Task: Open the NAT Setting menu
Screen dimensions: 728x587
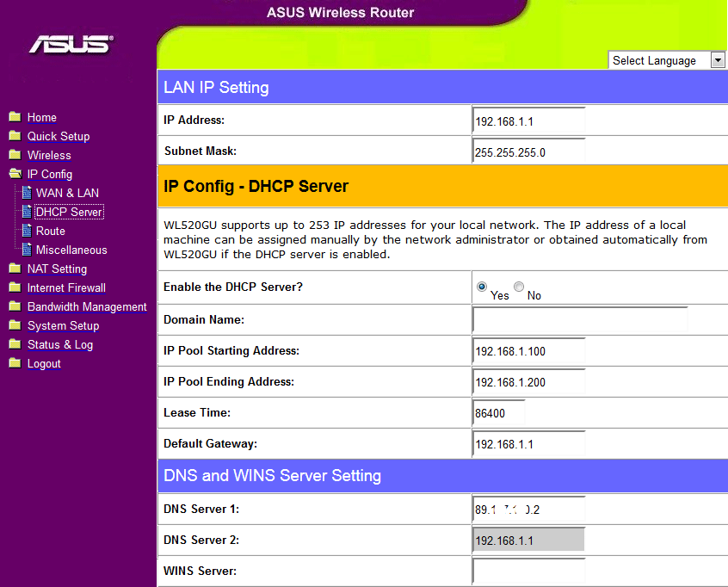Action: tap(57, 269)
